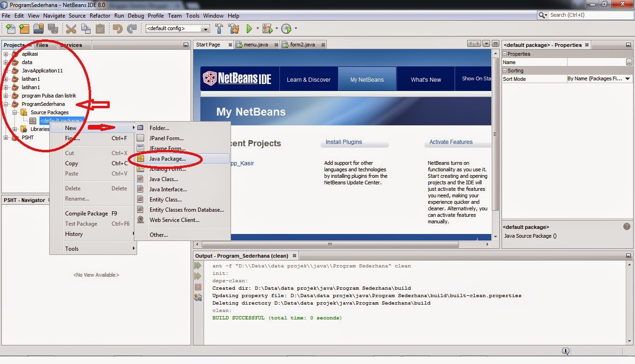Collapse the ProgramSederhana project node
Viewport: 635px width, 364px height.
[6, 104]
